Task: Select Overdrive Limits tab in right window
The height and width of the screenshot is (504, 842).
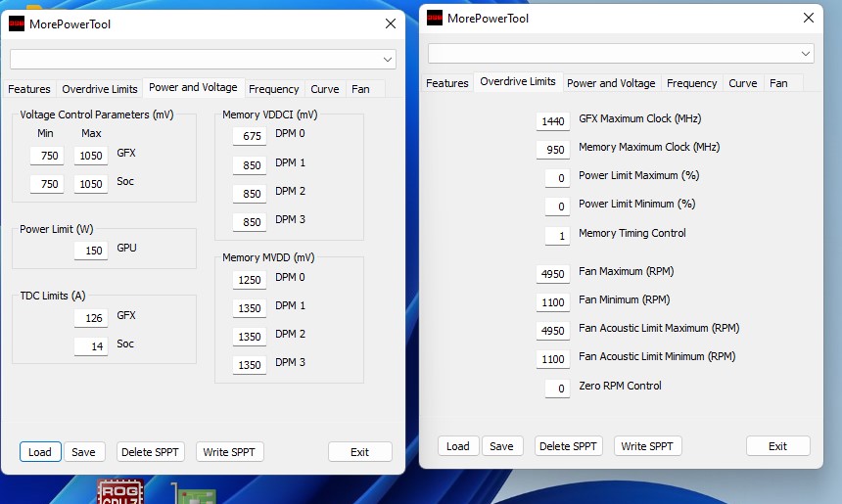Action: coord(518,81)
